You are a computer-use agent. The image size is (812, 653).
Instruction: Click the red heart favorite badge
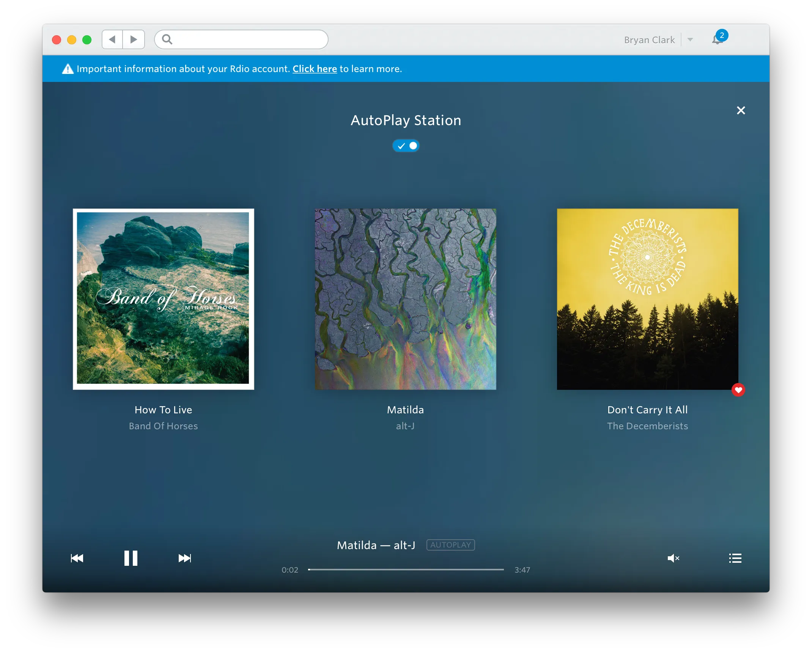coord(738,389)
